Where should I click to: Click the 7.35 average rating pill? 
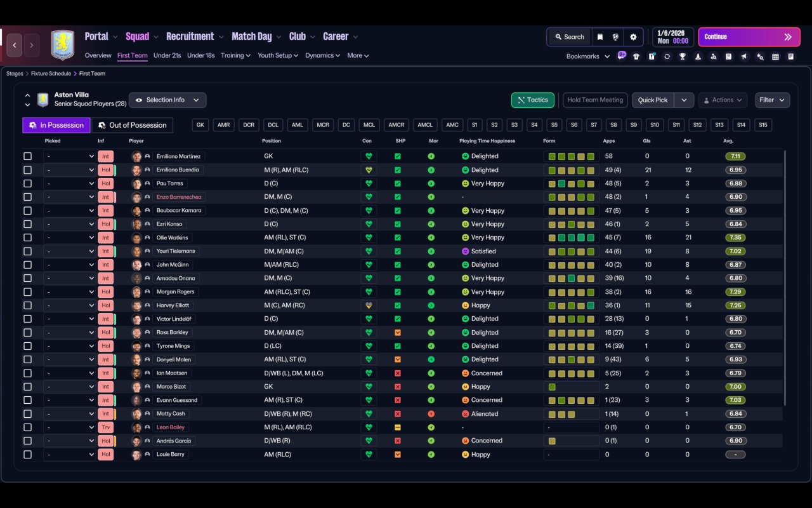coord(735,237)
